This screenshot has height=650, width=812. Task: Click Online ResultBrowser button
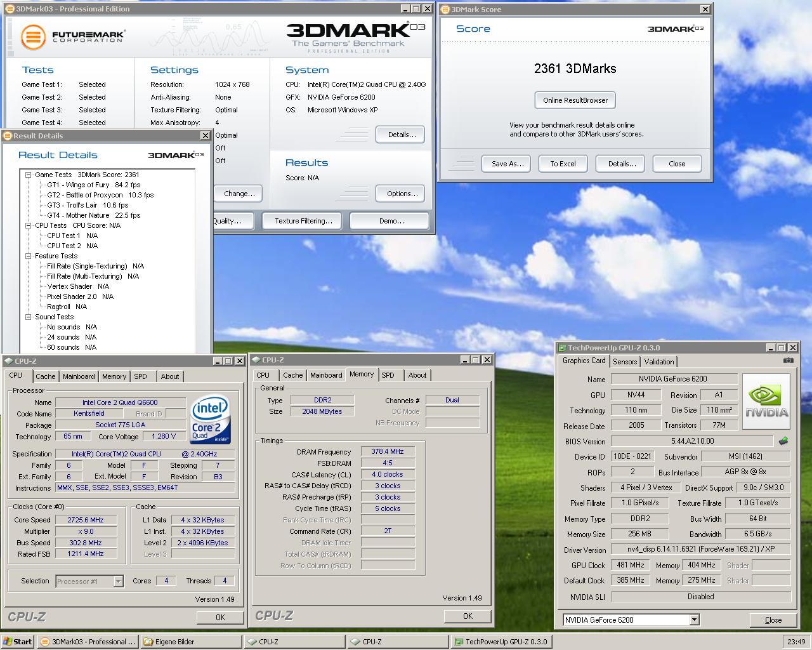(575, 100)
